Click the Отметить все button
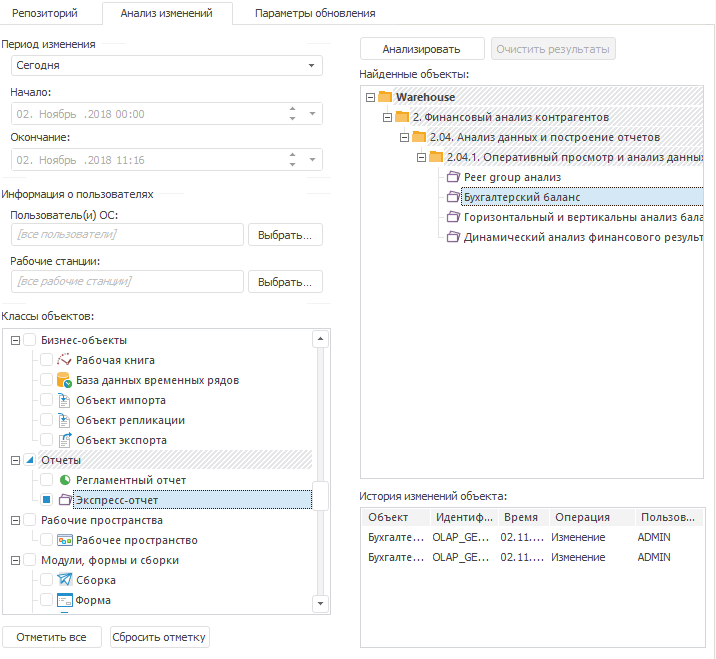The width and height of the screenshot is (716, 659). tap(52, 637)
